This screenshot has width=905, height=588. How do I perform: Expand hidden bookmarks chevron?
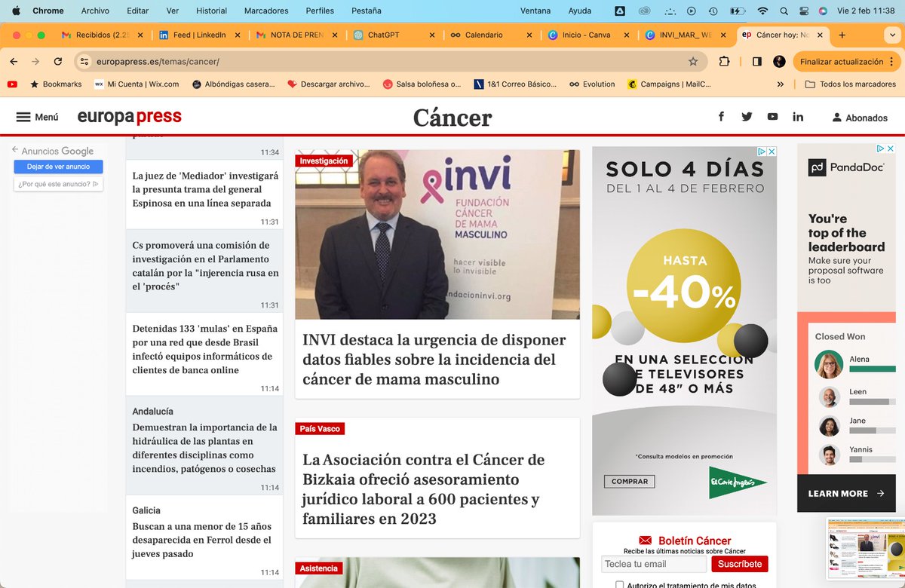(x=780, y=84)
